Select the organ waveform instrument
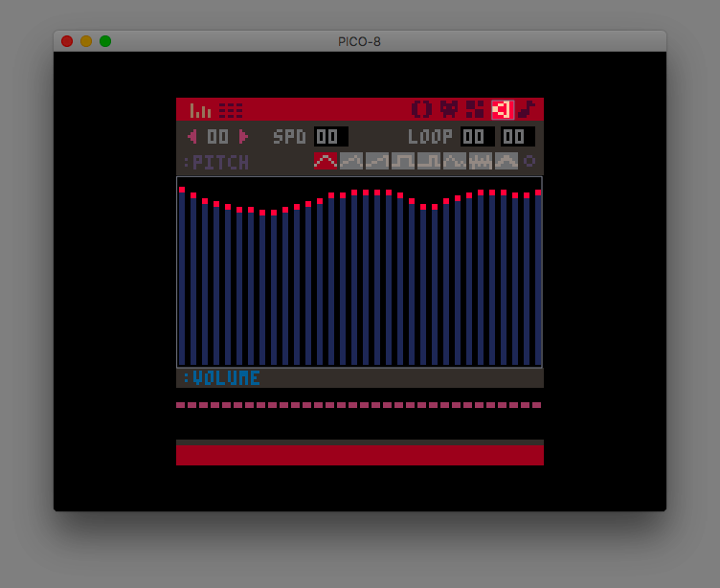 click(455, 161)
